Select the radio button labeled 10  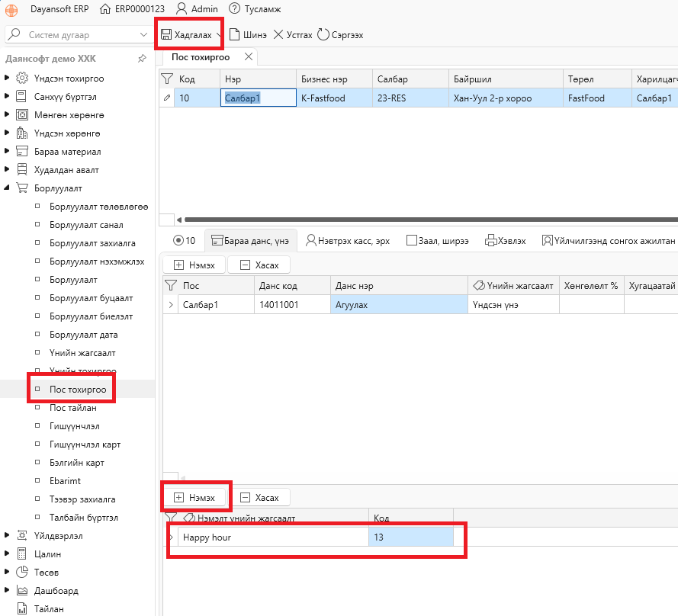click(x=178, y=240)
